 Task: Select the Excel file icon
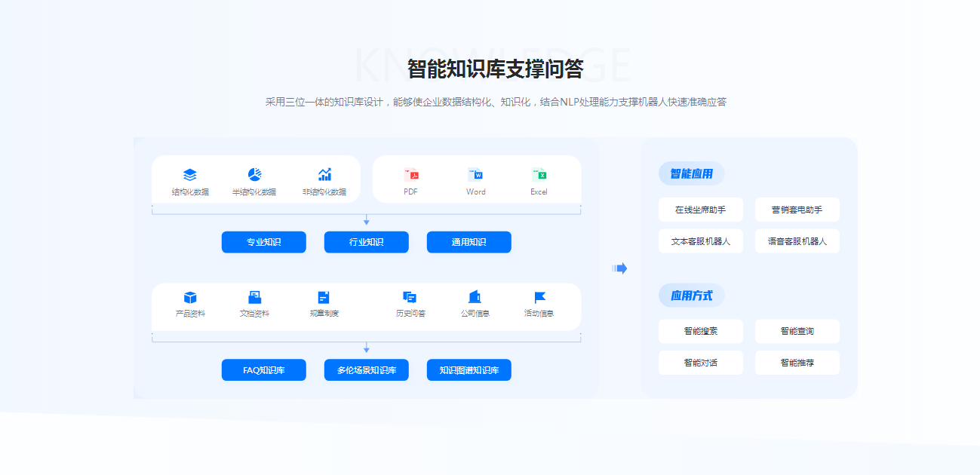click(539, 175)
